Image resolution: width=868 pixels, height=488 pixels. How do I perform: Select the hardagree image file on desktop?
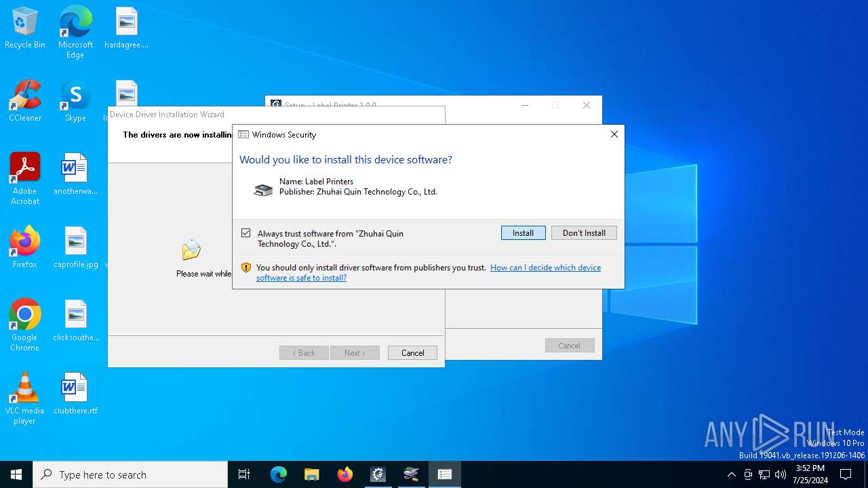[x=126, y=28]
